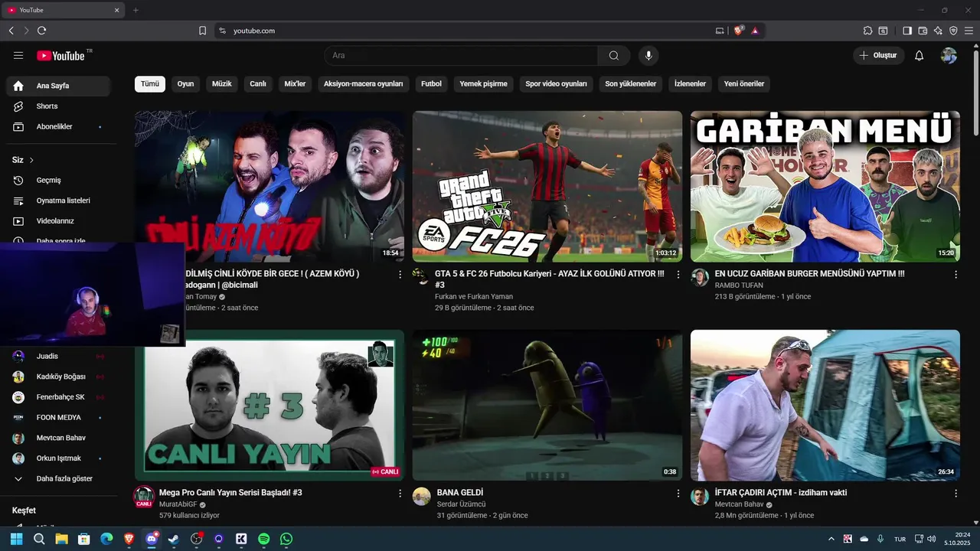Open Brave Wallet icon
This screenshot has height=551, width=980.
tap(923, 31)
